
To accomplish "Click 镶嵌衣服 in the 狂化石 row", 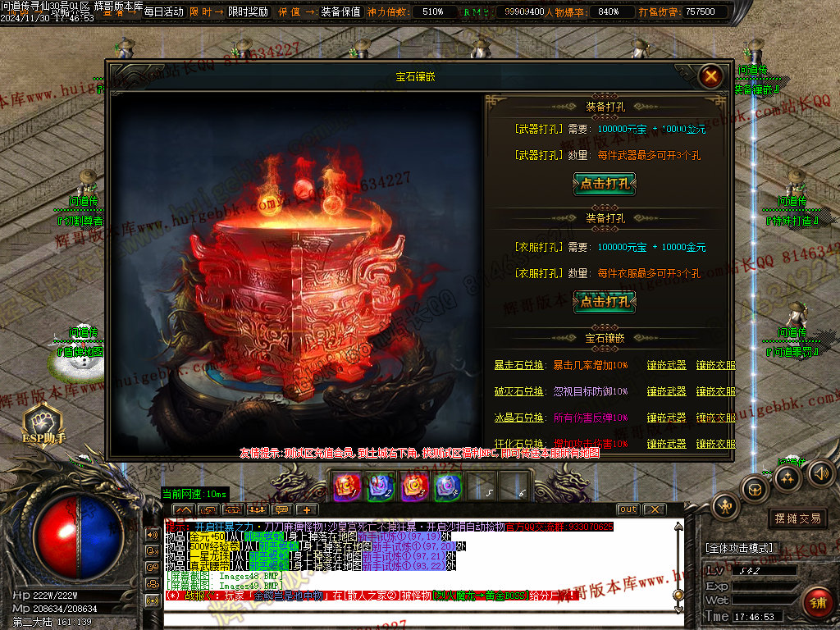I will (715, 444).
